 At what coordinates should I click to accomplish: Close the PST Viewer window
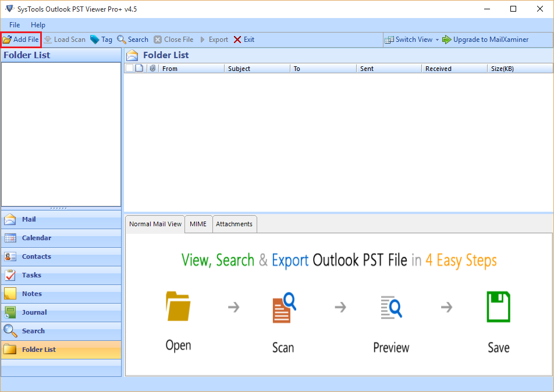pyautogui.click(x=540, y=9)
